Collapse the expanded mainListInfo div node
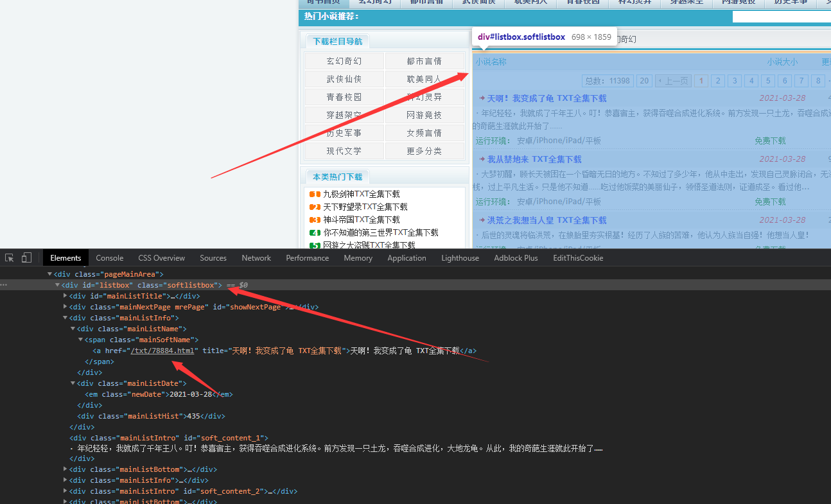 (x=65, y=318)
